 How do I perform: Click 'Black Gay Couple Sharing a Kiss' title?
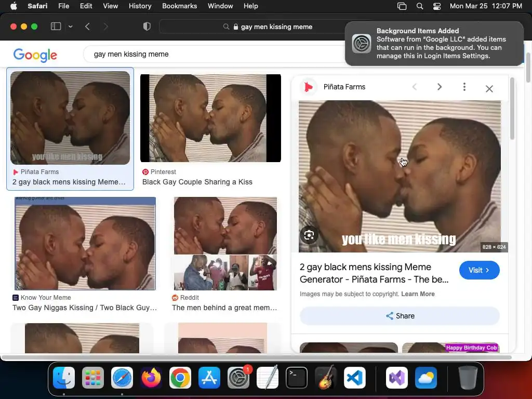(x=197, y=182)
